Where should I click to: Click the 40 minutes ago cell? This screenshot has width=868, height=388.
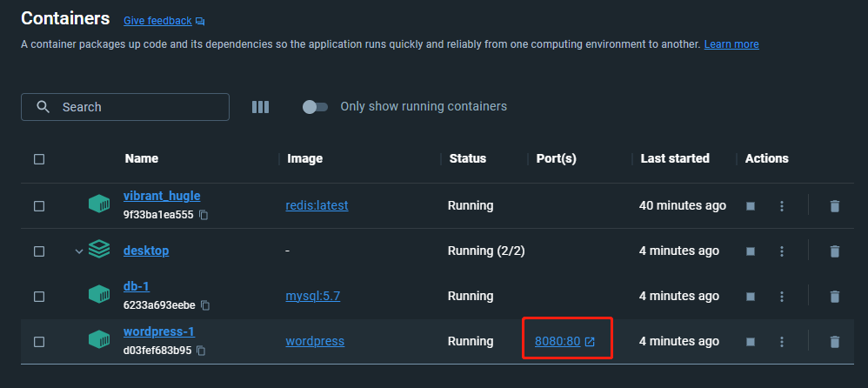click(683, 205)
